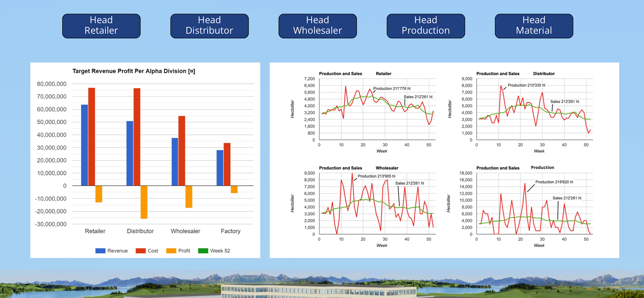Click the 'Production 211'776 hl' annotation
The image size is (644, 298).
coord(392,88)
